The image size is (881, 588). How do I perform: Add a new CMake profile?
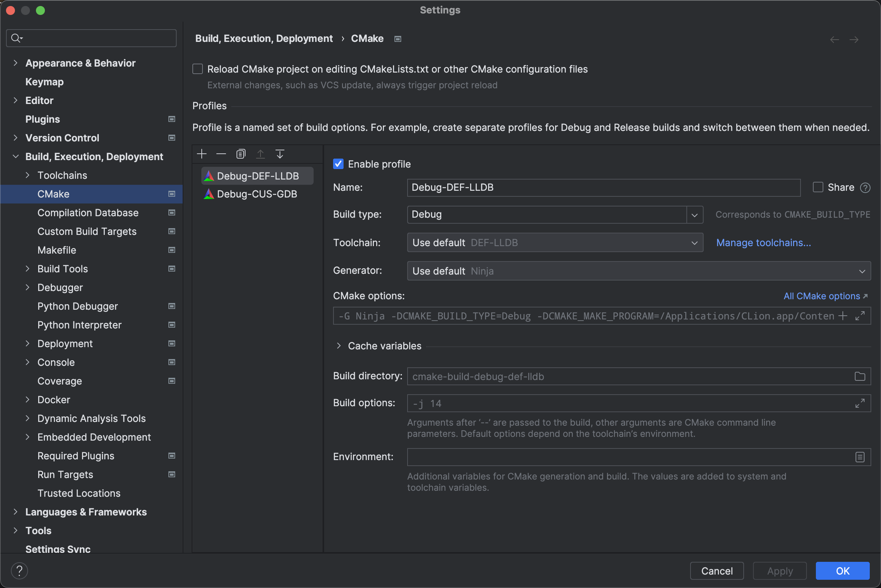pyautogui.click(x=201, y=154)
